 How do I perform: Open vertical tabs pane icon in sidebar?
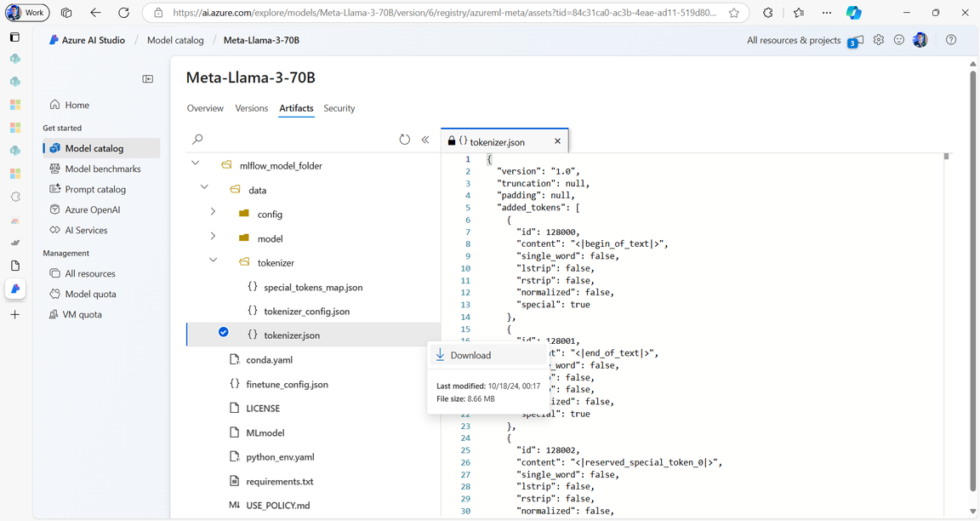tap(15, 37)
